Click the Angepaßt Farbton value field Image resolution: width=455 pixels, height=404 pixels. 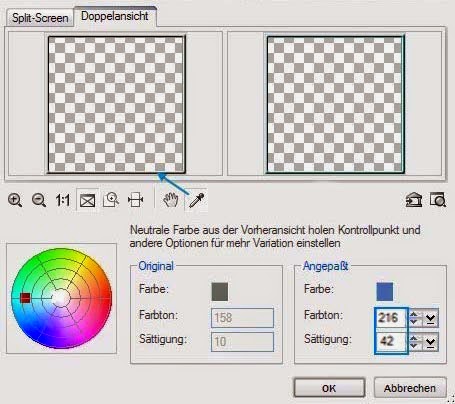[391, 318]
